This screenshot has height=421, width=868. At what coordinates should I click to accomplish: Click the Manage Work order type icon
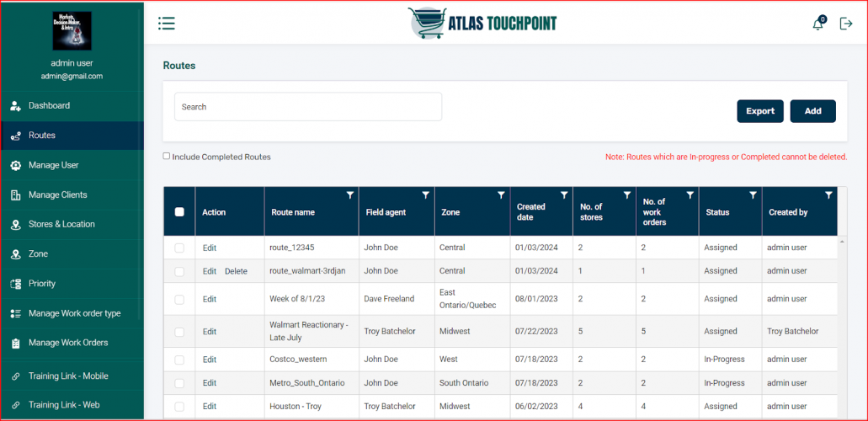click(15, 313)
